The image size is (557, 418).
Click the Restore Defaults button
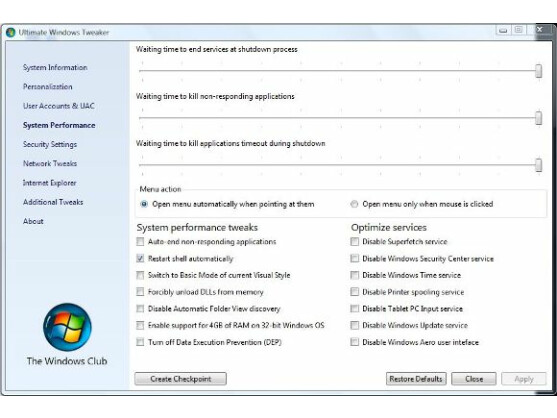point(416,379)
